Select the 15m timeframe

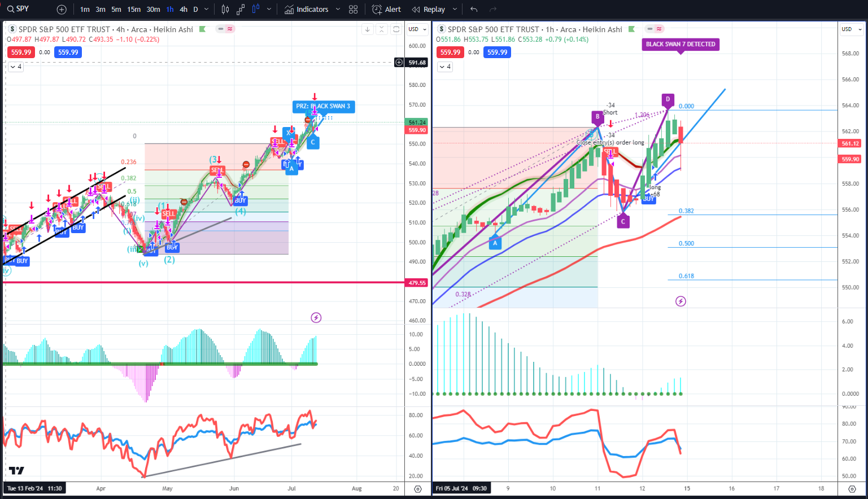134,10
